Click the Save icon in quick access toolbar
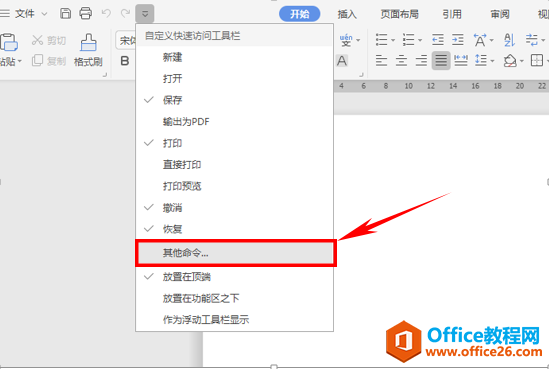549x369 pixels. (65, 14)
